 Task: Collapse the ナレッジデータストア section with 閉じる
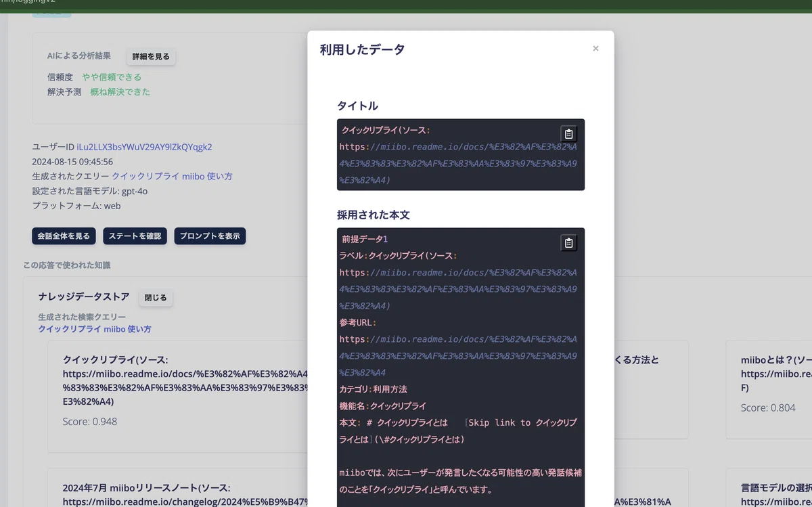[156, 298]
